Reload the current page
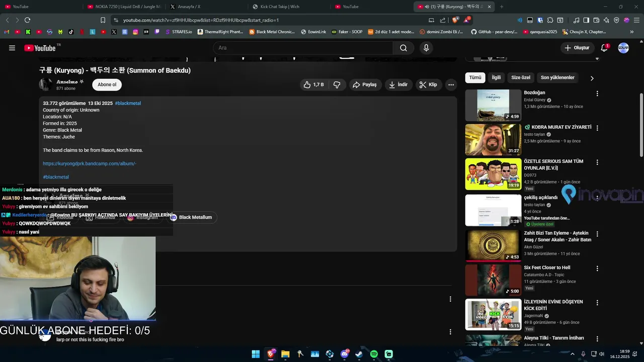 27,20
